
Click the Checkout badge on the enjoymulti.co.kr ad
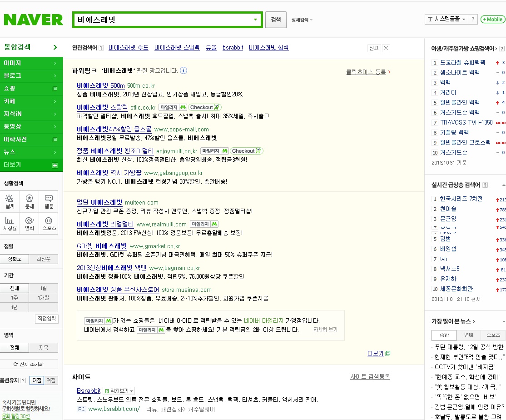(247, 151)
